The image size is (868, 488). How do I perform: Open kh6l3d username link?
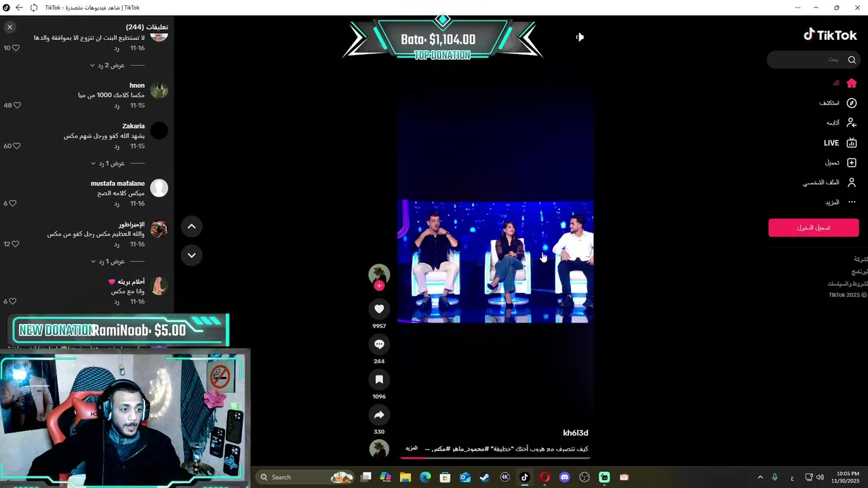[576, 433]
